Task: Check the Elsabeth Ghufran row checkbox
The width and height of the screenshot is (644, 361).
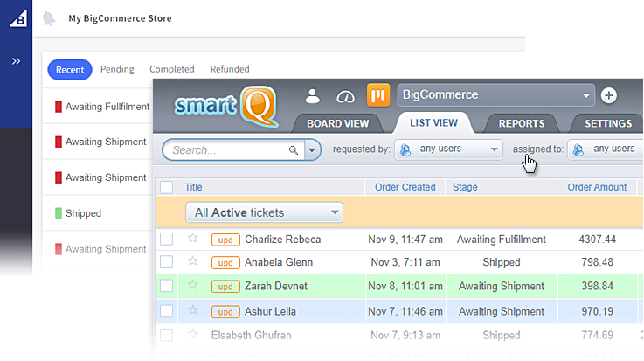Action: (166, 335)
